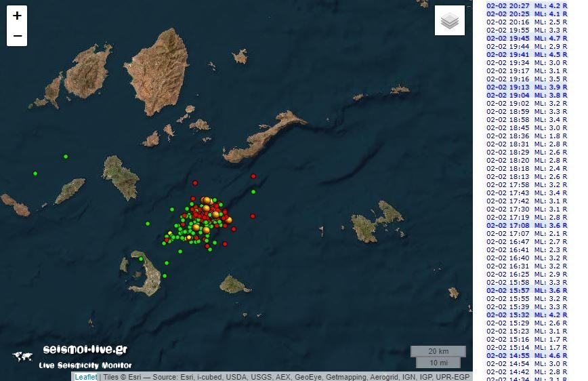
Task: Zoom out of the map
Action: click(x=17, y=36)
